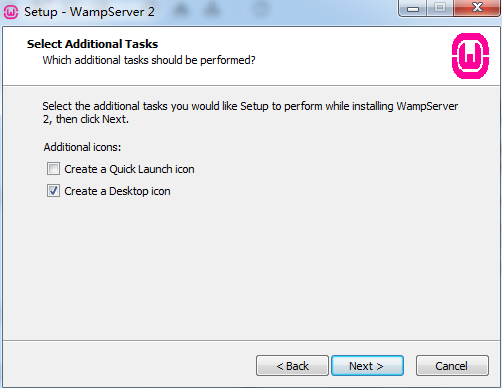Screen dimensions: 502x388
Task: Click the 'Which additional tasks should be performed?' subtitle
Action: [x=149, y=60]
